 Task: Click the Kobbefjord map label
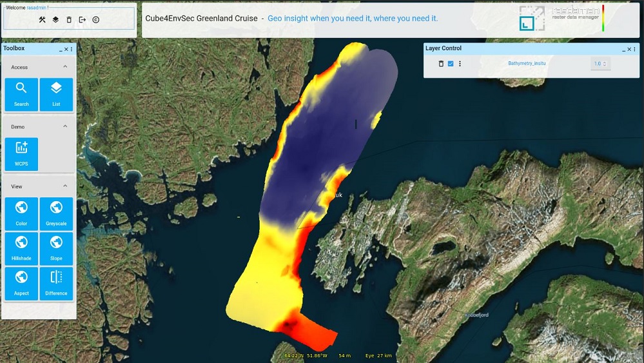(477, 315)
